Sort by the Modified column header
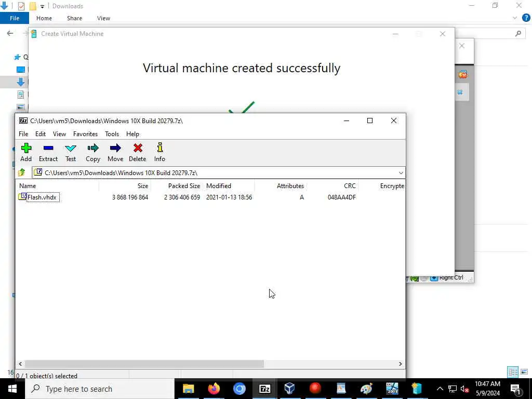 coord(229,186)
